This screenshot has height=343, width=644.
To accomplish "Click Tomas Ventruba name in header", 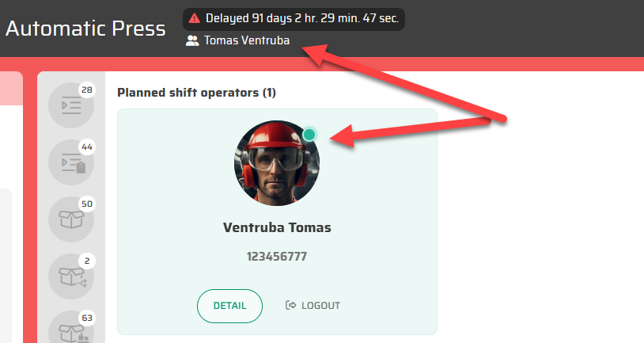I will pos(247,40).
